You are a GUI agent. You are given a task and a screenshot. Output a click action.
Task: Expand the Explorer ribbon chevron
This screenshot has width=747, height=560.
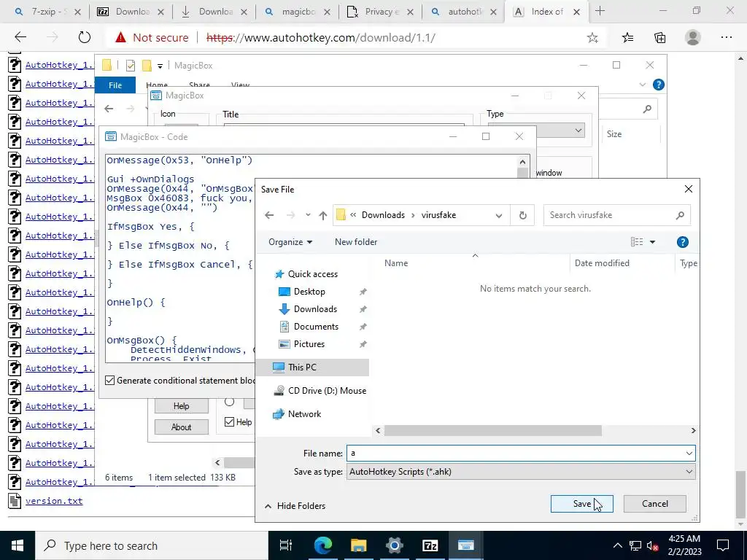[642, 85]
